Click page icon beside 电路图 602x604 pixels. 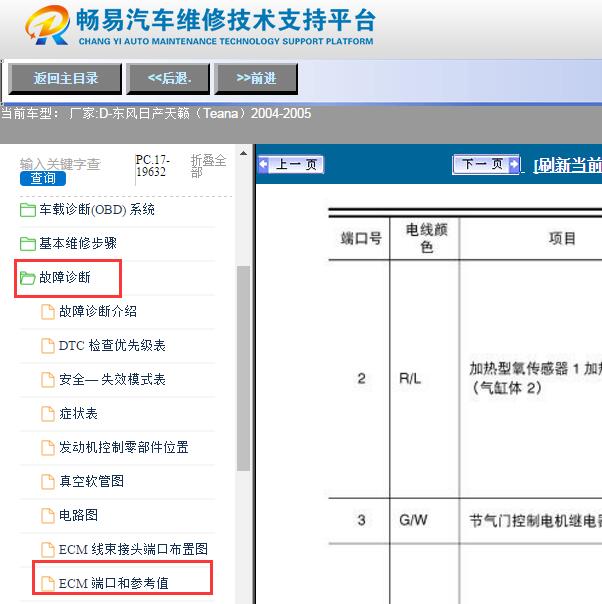(48, 515)
